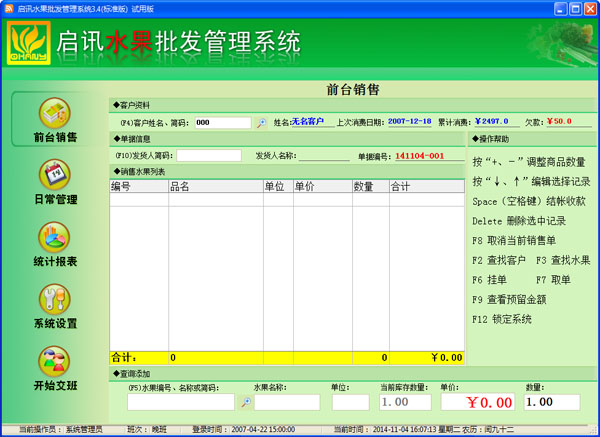Screen dimensions: 600x437
Task: Click the 发货人简码 input field
Action: (209, 156)
